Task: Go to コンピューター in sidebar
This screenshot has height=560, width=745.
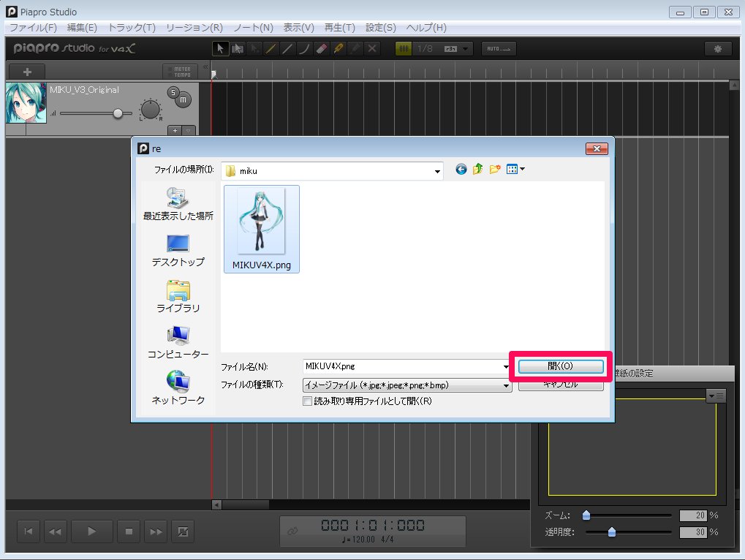Action: 178,342
